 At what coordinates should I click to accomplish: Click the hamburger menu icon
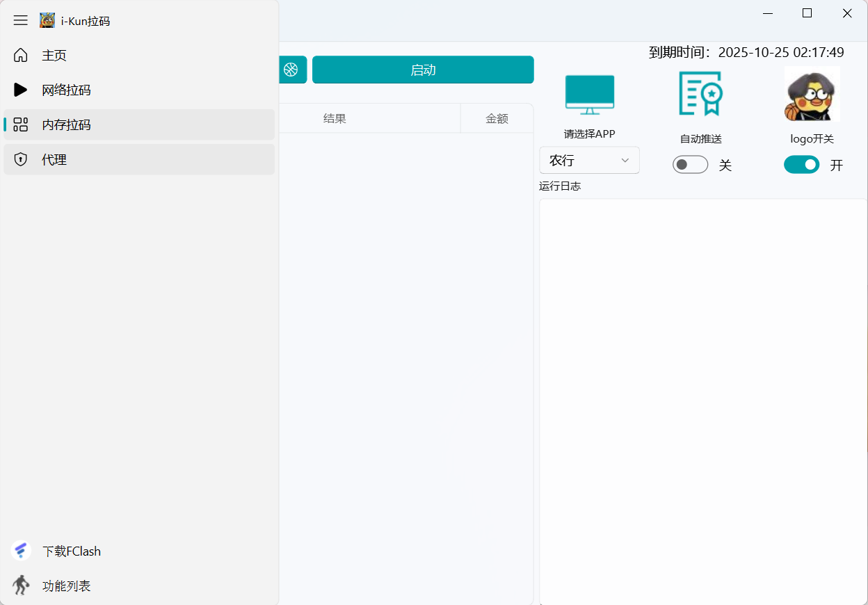(x=21, y=21)
